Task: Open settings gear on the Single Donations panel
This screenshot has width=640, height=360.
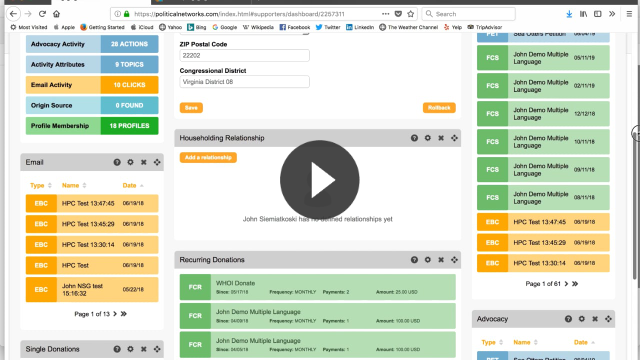Action: click(130, 349)
